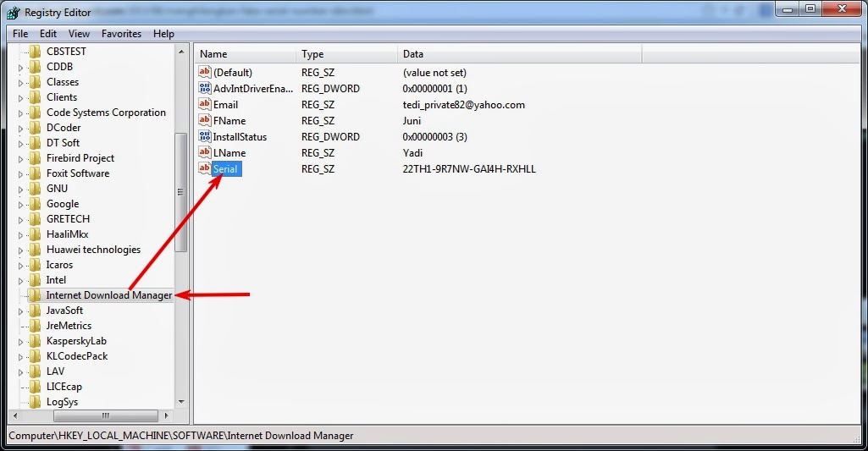Click the Classes folder icon
The image size is (868, 451).
pyautogui.click(x=35, y=82)
